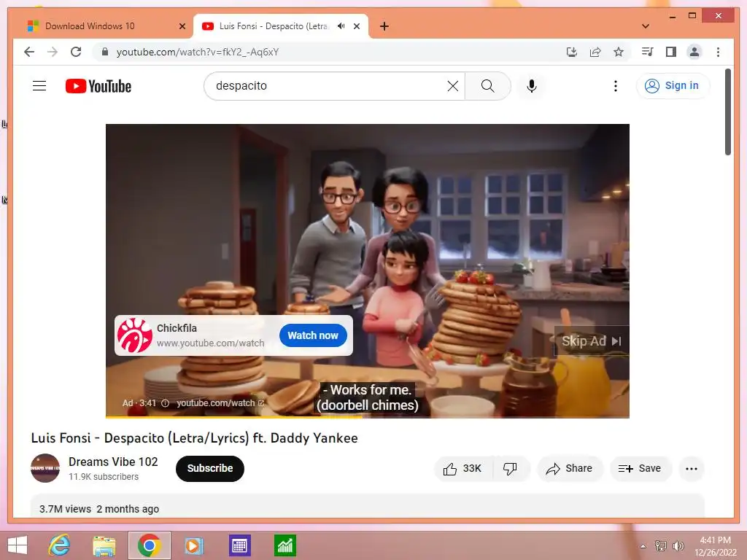Start voice search with the microphone
Screen dimensions: 747x560
(x=532, y=86)
